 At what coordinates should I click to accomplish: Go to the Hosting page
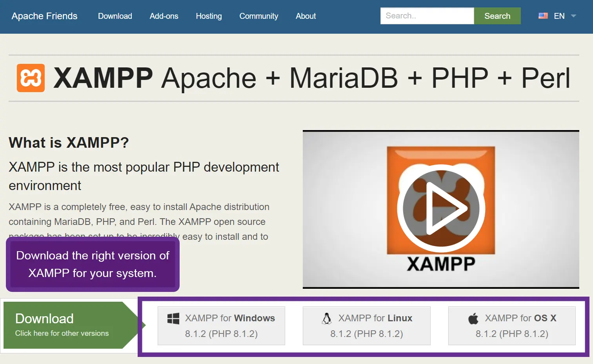(x=209, y=16)
